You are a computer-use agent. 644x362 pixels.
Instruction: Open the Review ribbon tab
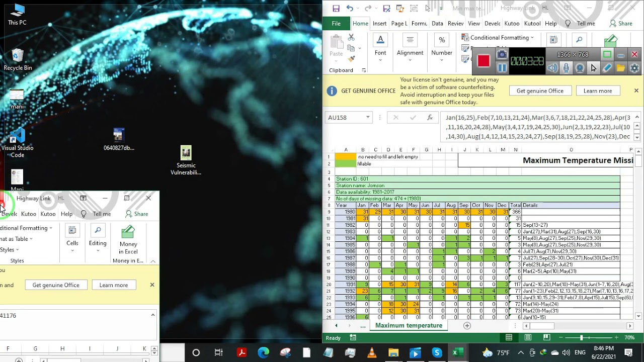[455, 24]
